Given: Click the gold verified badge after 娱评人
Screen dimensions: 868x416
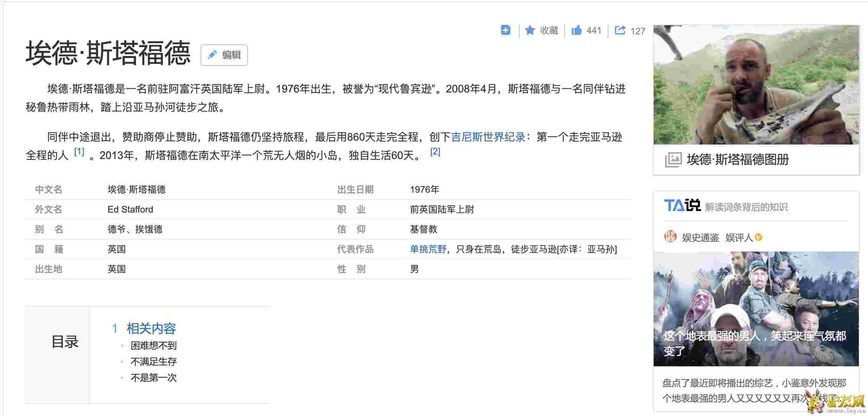Looking at the screenshot, I should (759, 237).
